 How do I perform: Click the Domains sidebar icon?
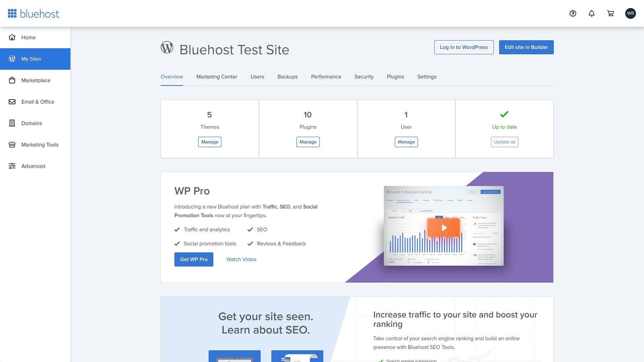[x=11, y=123]
